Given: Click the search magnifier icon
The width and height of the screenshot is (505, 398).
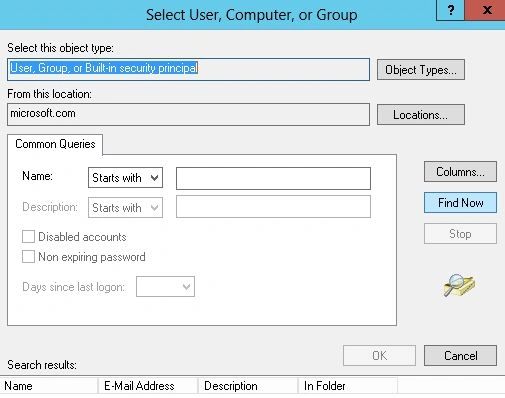Looking at the screenshot, I should [459, 286].
